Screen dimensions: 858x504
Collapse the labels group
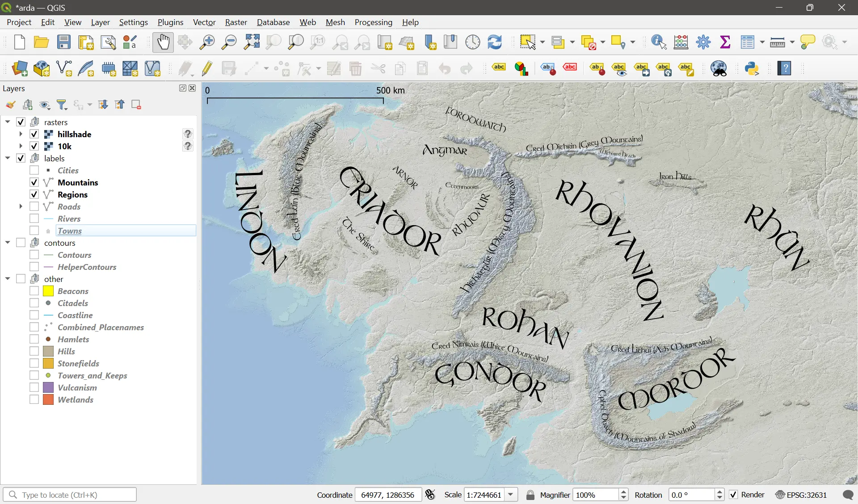click(x=8, y=158)
